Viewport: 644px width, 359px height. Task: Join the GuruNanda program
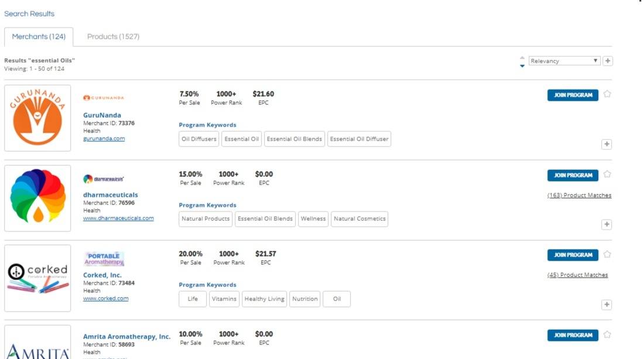[x=573, y=95]
